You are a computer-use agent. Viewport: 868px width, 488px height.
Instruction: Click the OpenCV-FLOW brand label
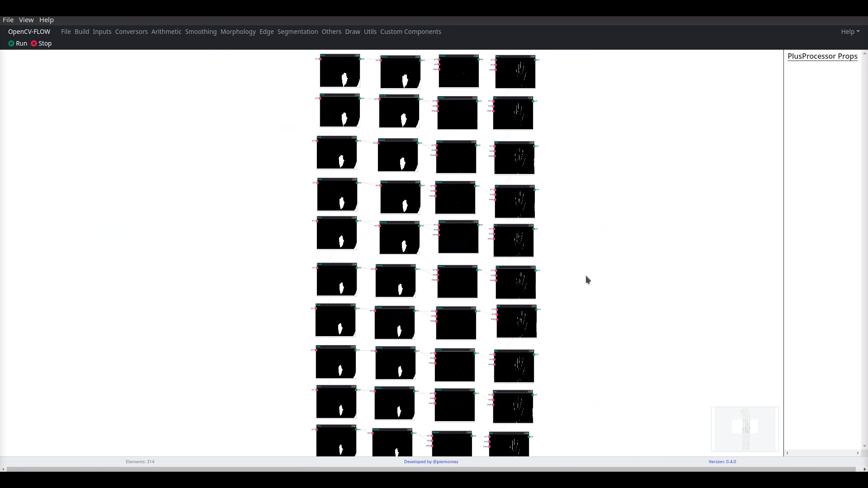[29, 32]
